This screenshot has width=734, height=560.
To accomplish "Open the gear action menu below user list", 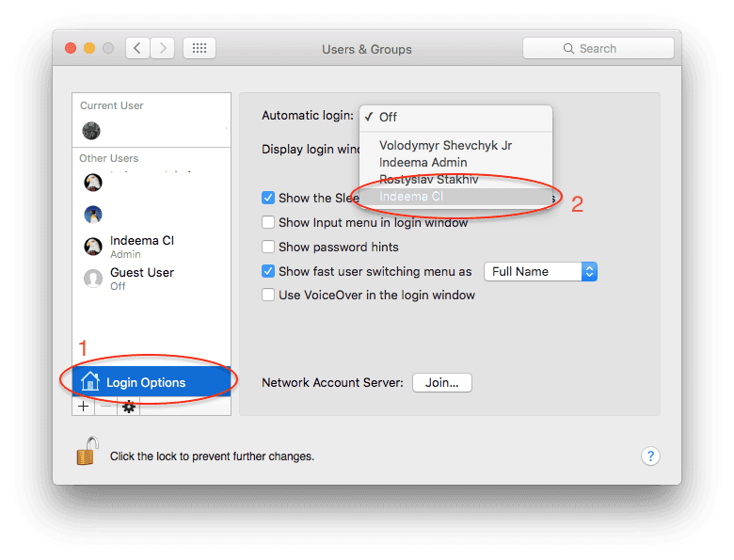I will (x=129, y=407).
